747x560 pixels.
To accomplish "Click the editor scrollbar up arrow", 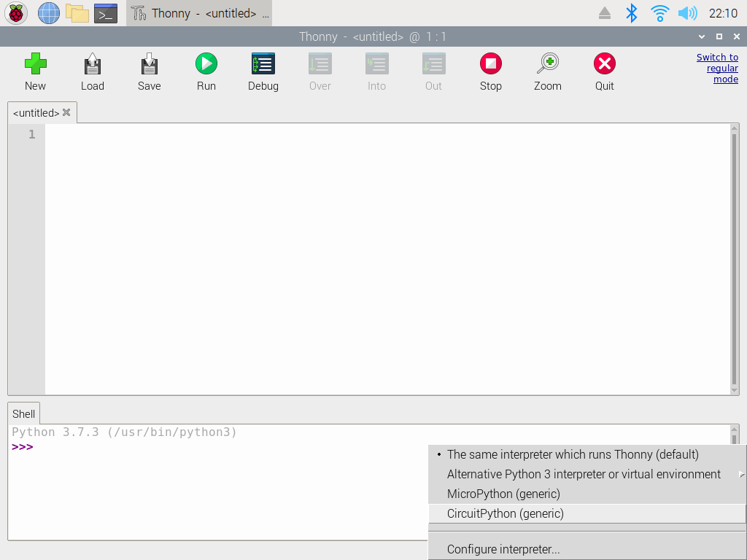I will click(x=734, y=128).
